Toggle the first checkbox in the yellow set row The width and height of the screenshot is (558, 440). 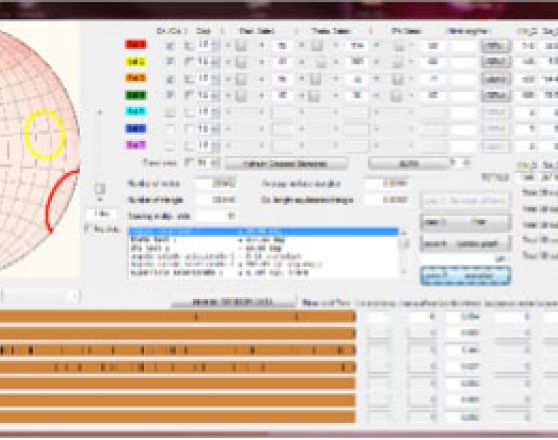coord(170,62)
